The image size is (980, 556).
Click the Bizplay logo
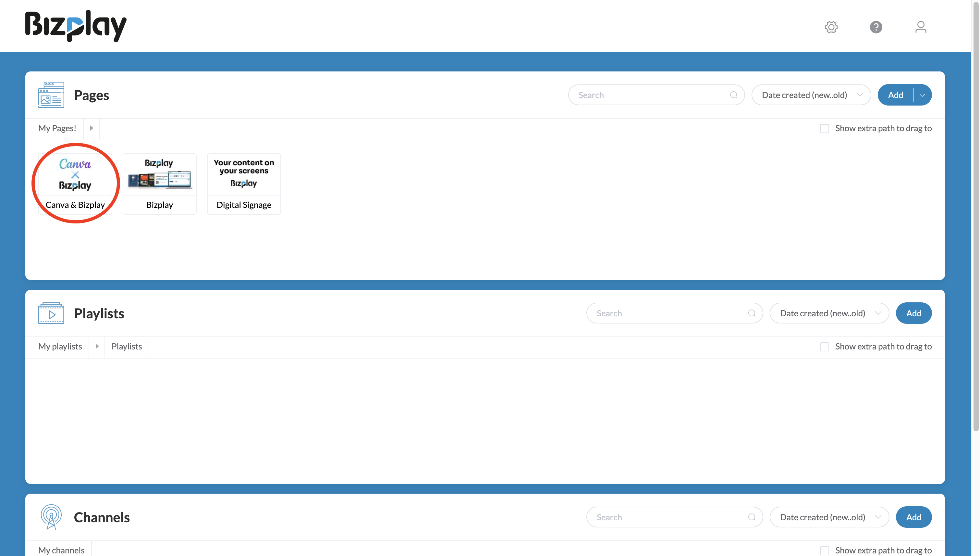click(76, 26)
